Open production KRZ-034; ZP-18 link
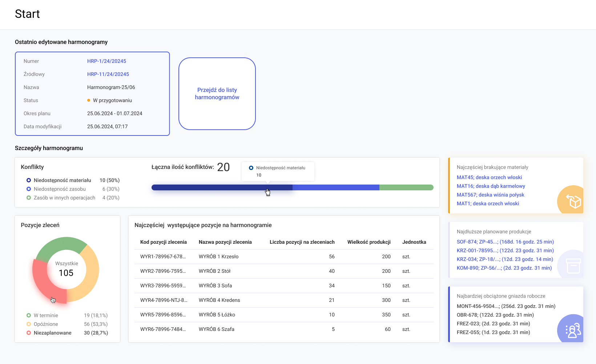The height and width of the screenshot is (364, 596). point(505,259)
